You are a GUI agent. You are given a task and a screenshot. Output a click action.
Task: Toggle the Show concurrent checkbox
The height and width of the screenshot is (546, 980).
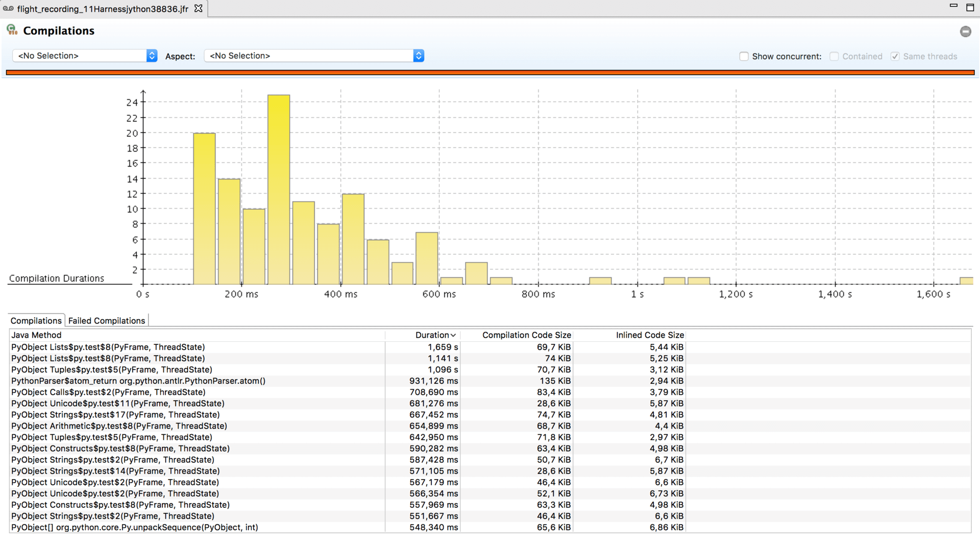pyautogui.click(x=744, y=56)
